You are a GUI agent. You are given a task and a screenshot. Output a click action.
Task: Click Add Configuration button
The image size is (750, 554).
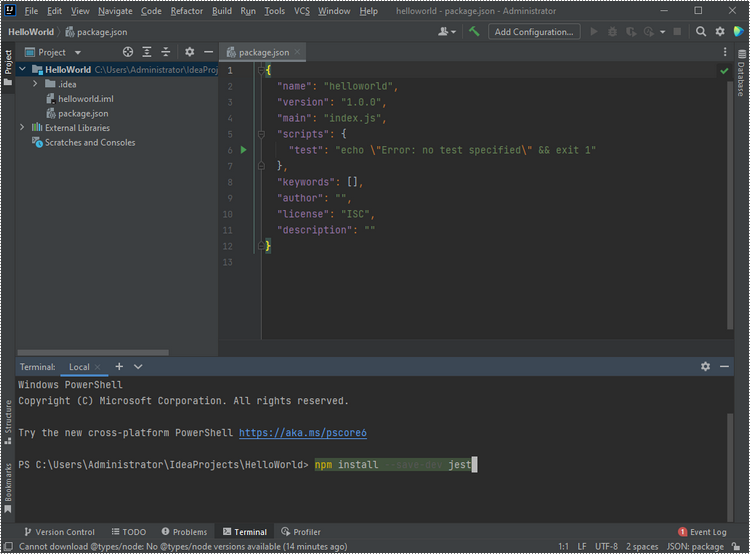pyautogui.click(x=534, y=32)
